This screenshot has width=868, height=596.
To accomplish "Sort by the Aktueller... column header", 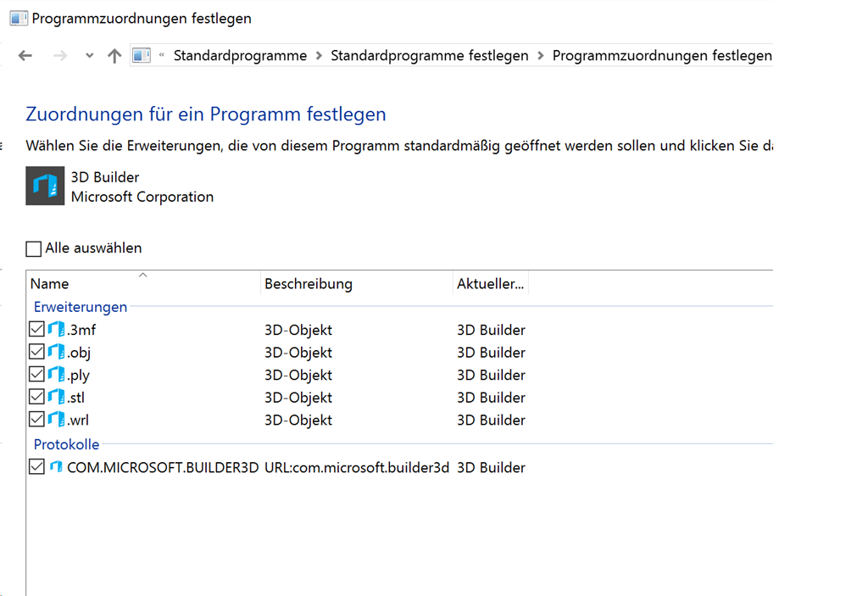I will pyautogui.click(x=491, y=283).
